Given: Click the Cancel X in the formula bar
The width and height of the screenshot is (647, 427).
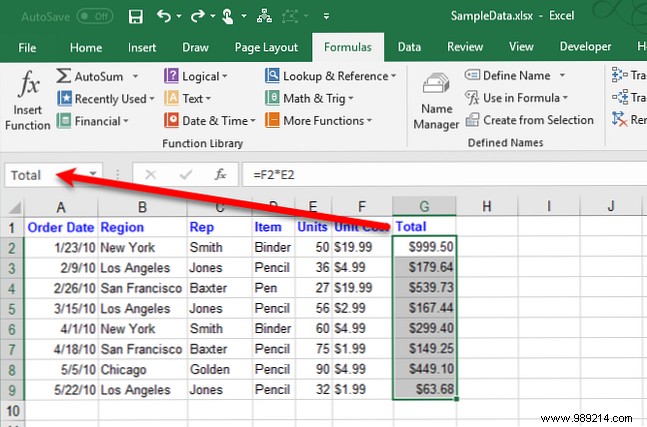Looking at the screenshot, I should click(x=151, y=175).
